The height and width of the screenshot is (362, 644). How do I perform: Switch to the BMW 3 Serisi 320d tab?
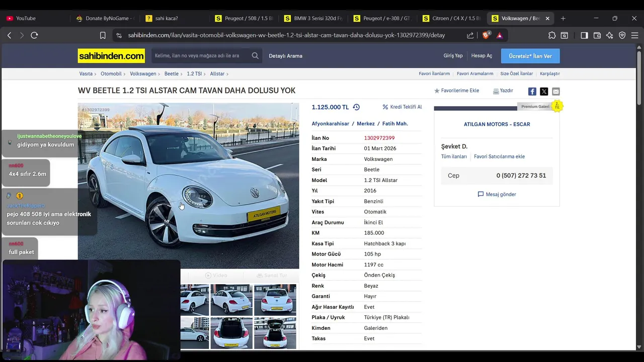314,18
